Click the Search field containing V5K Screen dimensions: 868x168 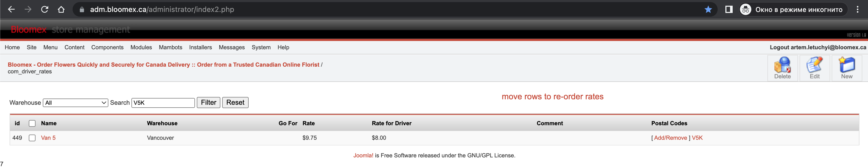point(163,103)
